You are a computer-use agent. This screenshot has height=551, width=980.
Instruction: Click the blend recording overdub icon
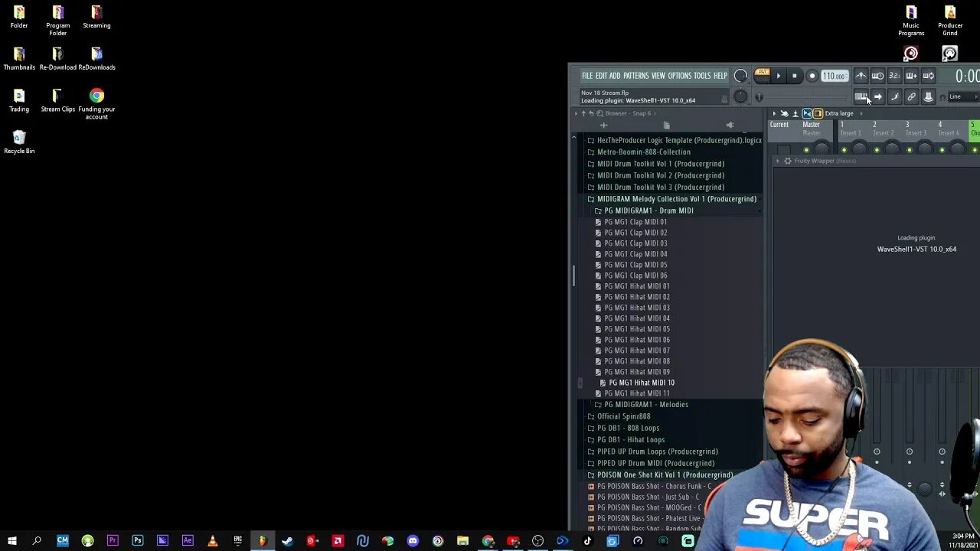click(x=911, y=76)
